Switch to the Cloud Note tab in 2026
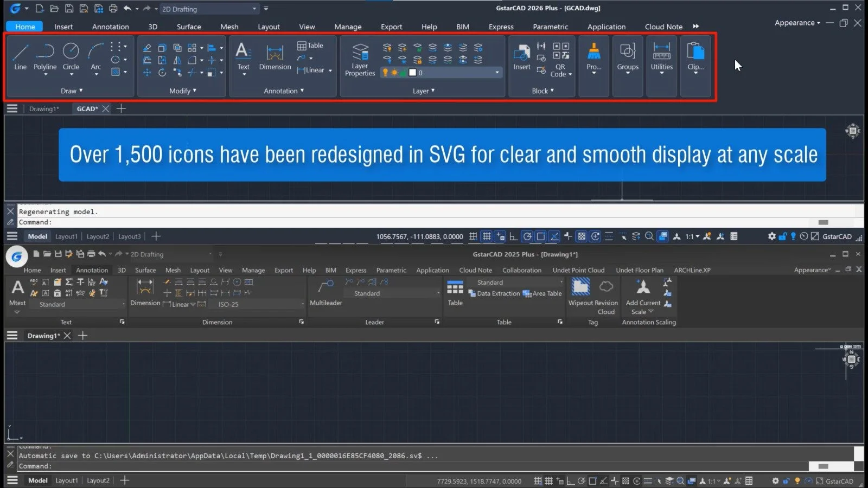868x488 pixels. (x=663, y=27)
